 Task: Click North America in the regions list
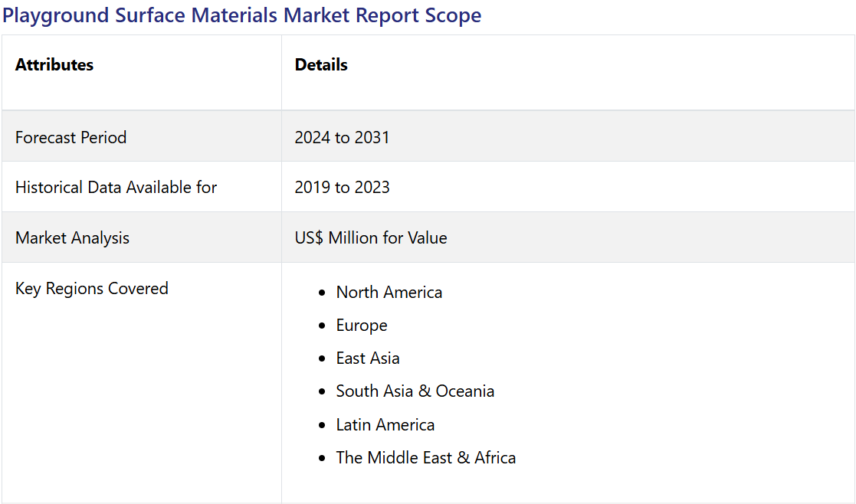click(x=389, y=293)
